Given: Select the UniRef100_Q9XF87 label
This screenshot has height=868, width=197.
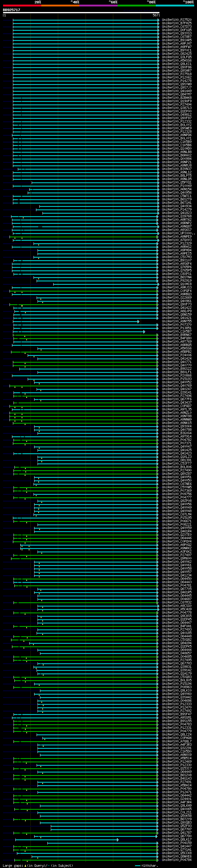Looking at the screenshot, I should tap(177, 118).
